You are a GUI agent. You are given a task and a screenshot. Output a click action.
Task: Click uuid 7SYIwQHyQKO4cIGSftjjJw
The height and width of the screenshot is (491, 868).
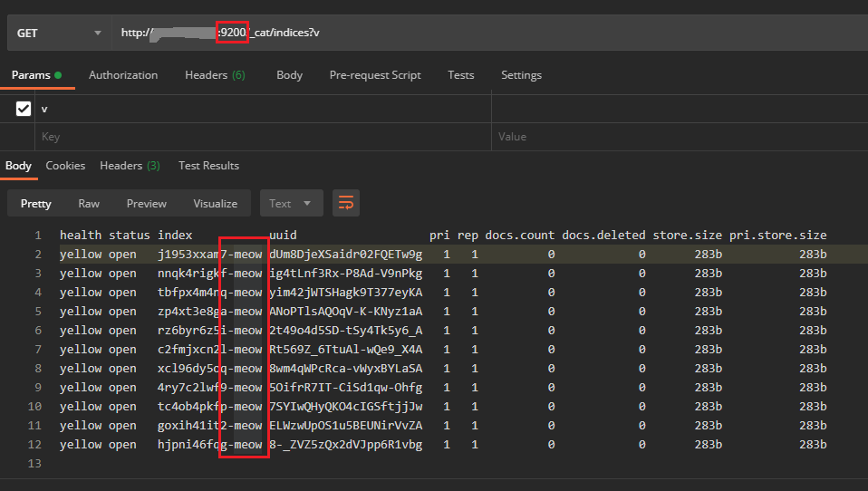[x=346, y=407]
